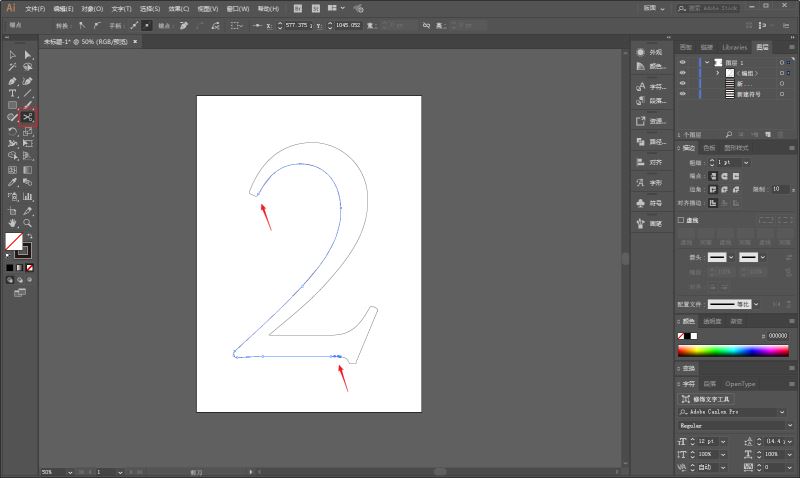Select the Line Segment tool
This screenshot has width=800, height=478.
pos(28,93)
